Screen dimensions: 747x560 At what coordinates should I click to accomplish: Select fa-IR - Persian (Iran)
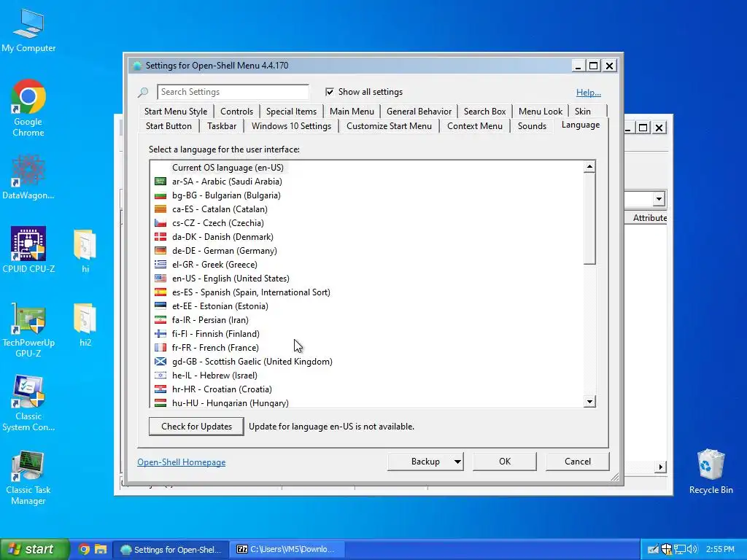coord(367,320)
